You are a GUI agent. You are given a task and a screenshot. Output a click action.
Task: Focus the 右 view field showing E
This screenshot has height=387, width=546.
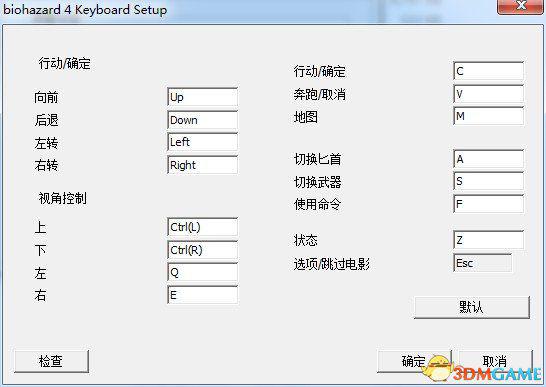click(x=202, y=295)
